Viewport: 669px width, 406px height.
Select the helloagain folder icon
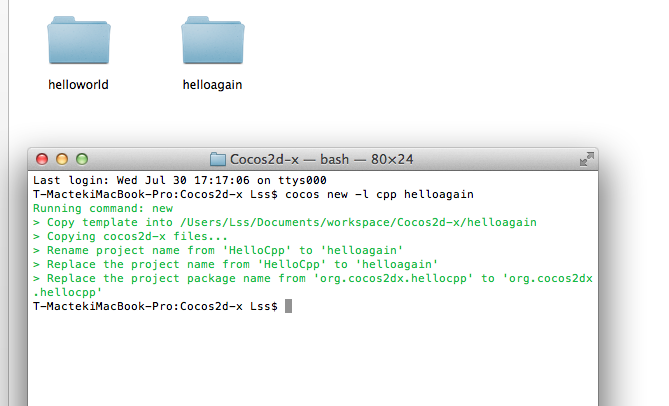tap(213, 40)
